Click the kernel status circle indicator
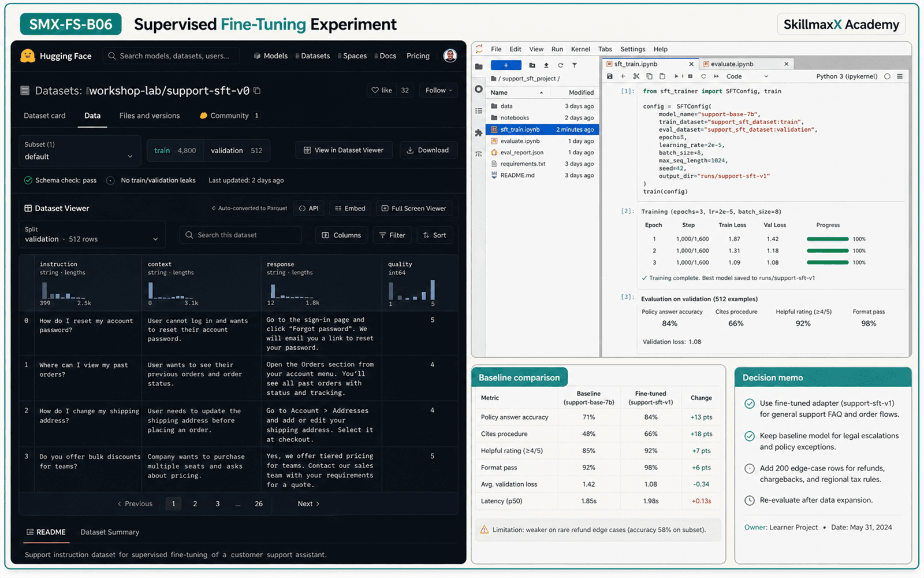 (x=887, y=76)
